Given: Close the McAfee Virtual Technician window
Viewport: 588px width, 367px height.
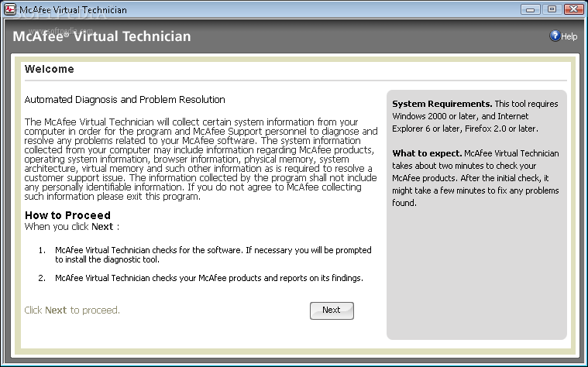Looking at the screenshot, I should pyautogui.click(x=574, y=9).
